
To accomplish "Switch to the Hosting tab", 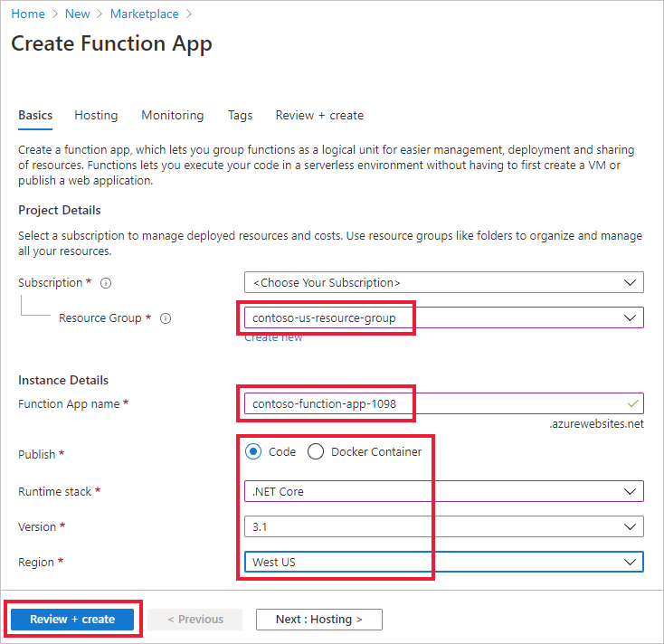I will (96, 116).
